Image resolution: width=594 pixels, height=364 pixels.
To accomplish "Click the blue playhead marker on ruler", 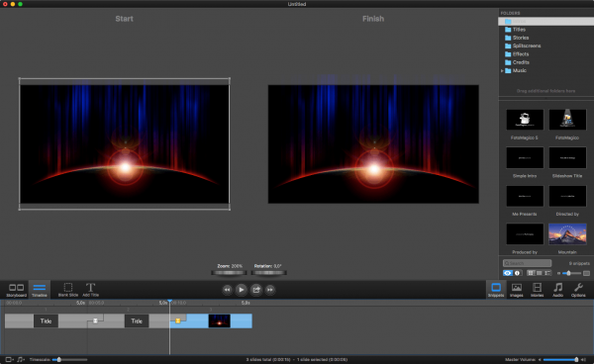I will tap(169, 302).
